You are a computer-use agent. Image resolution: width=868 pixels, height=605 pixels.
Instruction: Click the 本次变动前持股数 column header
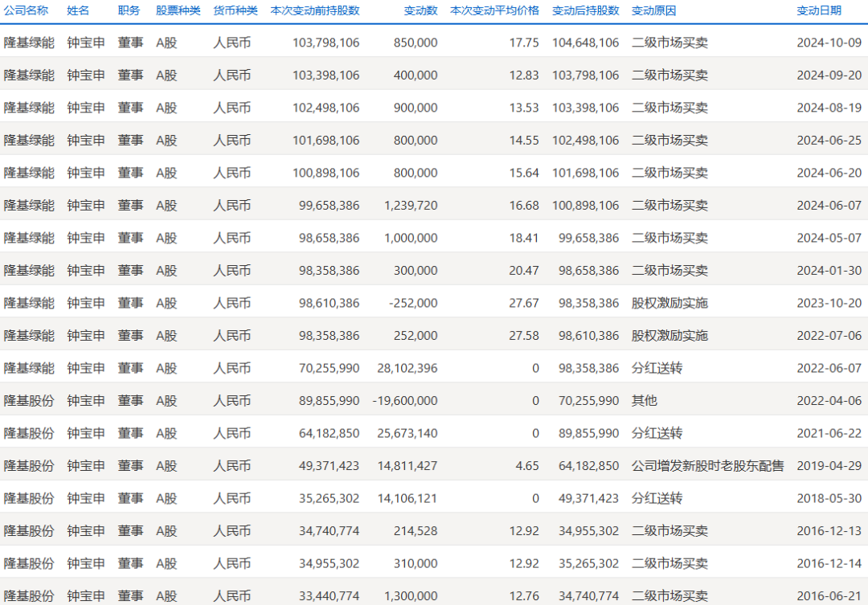tap(315, 10)
